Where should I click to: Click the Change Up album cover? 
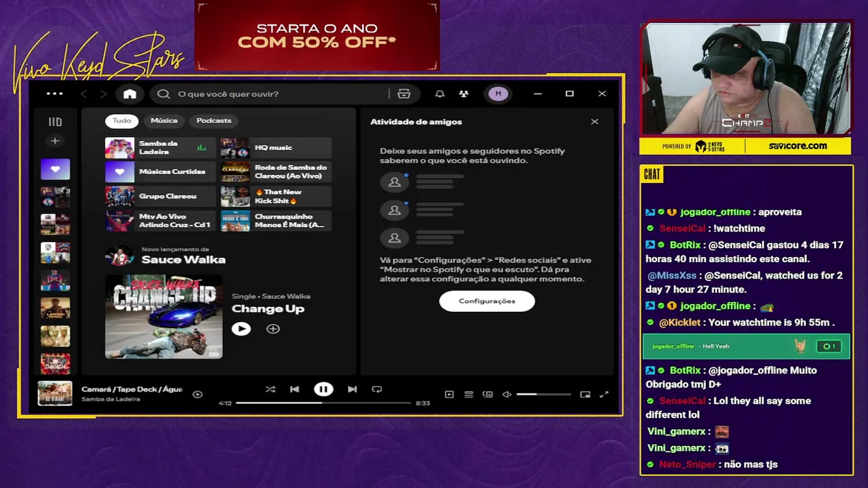click(x=163, y=317)
